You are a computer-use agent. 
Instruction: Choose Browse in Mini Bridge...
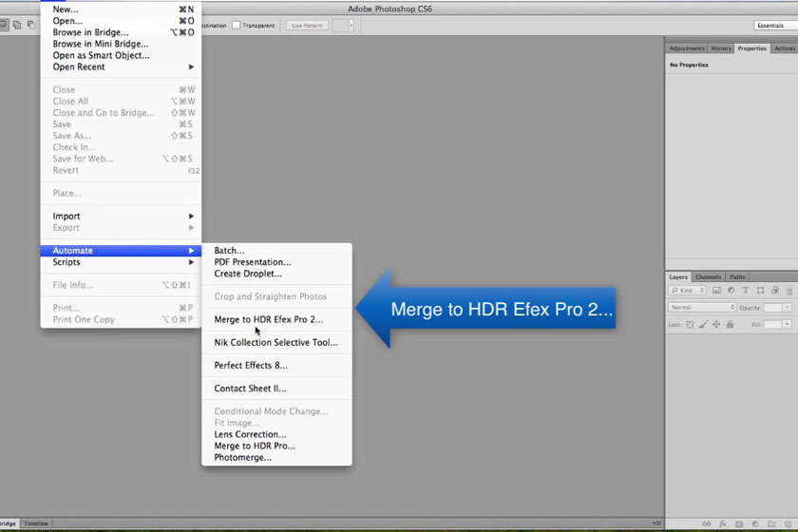click(x=122, y=44)
